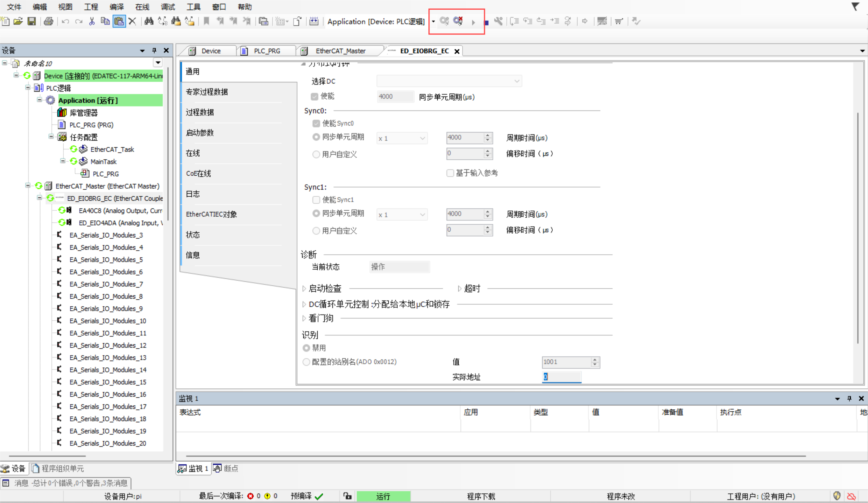Click the Delete X toolbar icon

pyautogui.click(x=132, y=21)
